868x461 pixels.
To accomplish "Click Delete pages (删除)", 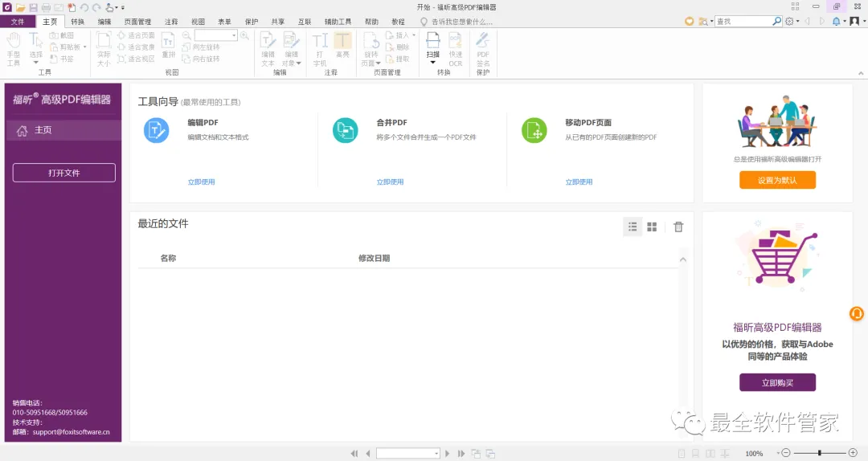I will [x=398, y=47].
